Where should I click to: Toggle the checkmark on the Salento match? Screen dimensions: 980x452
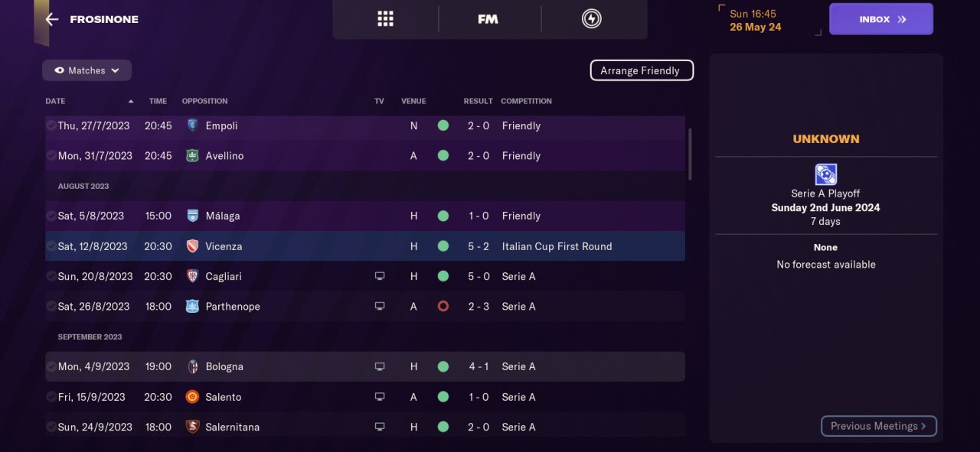pyautogui.click(x=51, y=397)
